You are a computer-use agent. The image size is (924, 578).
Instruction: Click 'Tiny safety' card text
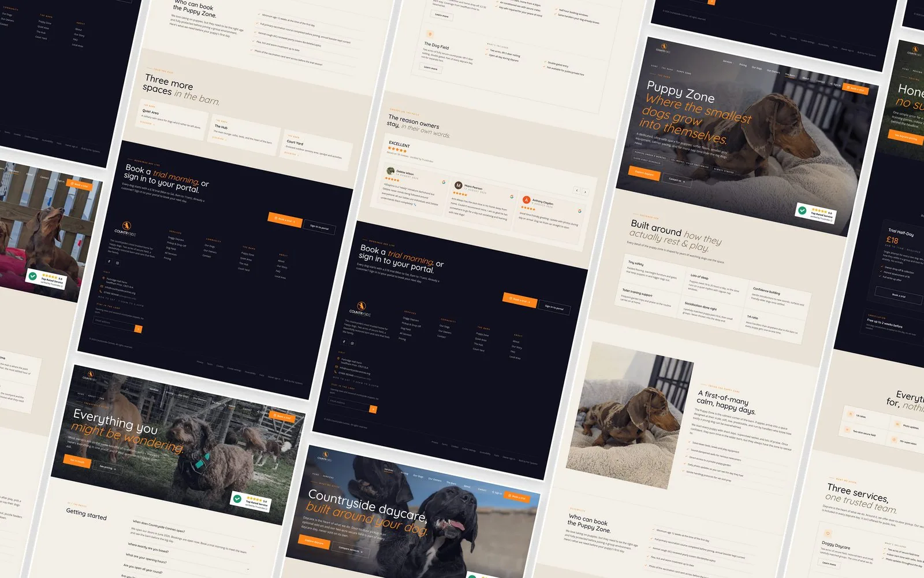point(650,271)
